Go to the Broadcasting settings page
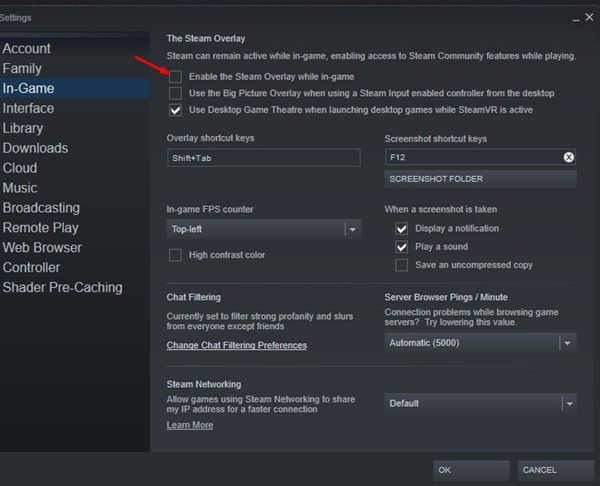This screenshot has width=600, height=486. [41, 208]
